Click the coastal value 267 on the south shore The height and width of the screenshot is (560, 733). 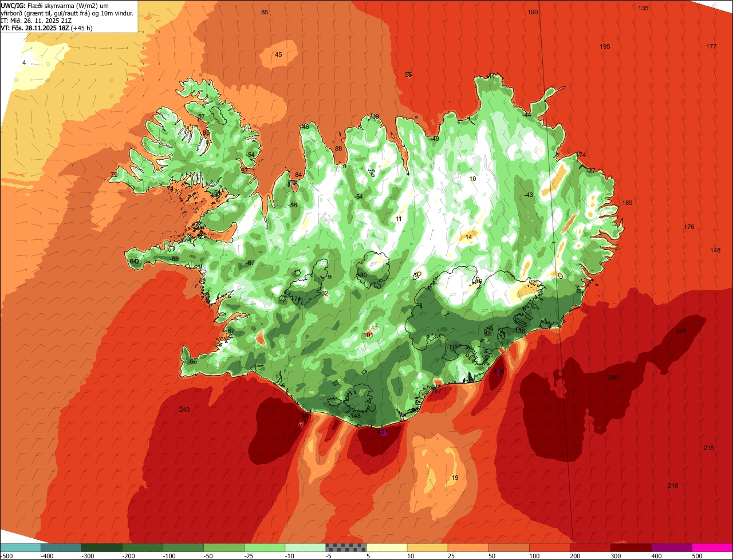[x=436, y=391]
